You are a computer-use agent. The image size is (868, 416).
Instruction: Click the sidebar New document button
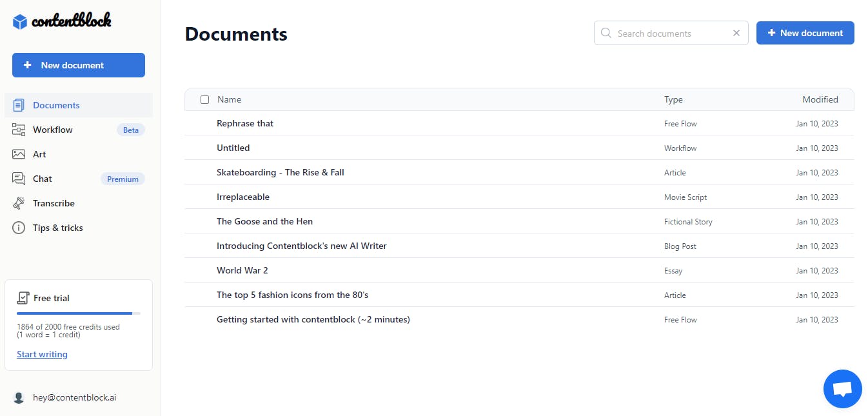coord(79,65)
